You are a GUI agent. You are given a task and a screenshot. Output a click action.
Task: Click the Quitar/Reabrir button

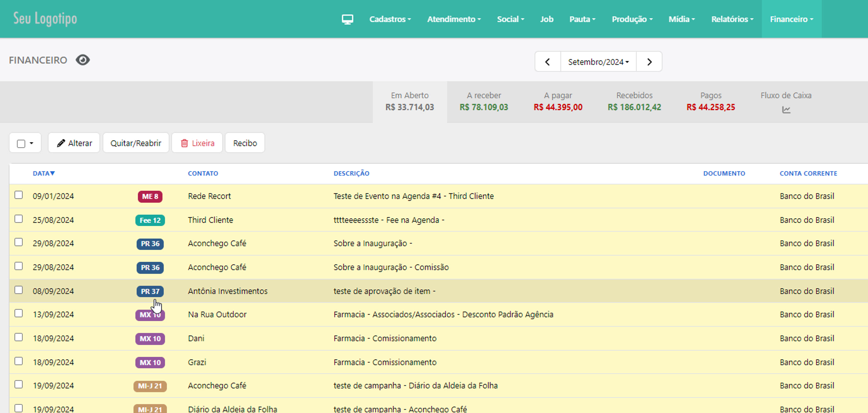tap(136, 143)
